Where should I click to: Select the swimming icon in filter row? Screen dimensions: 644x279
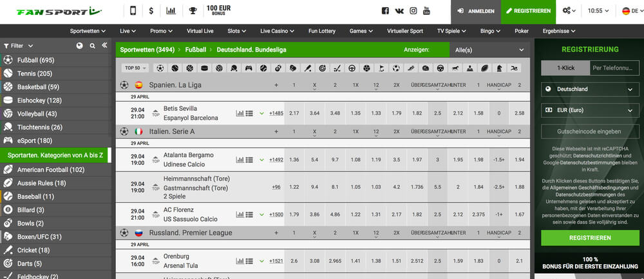514,68
